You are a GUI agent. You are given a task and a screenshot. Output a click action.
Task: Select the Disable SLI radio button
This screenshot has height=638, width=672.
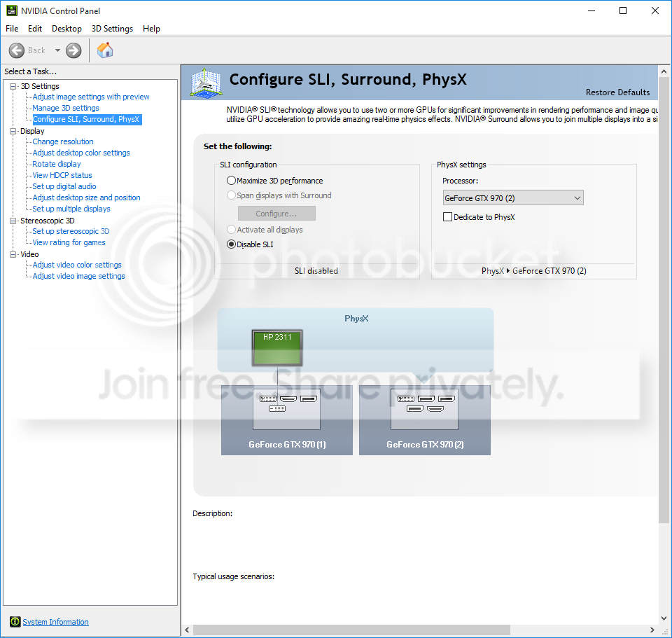tap(232, 244)
